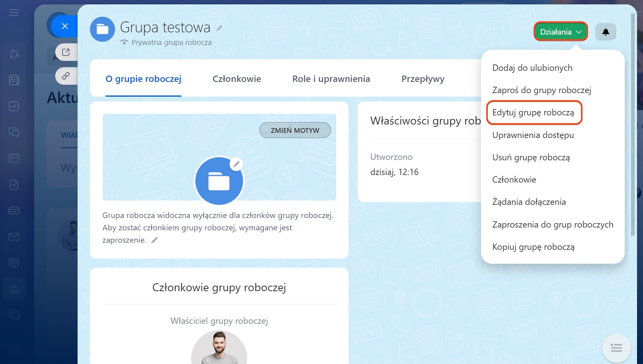This screenshot has width=643, height=364.
Task: Open the panel in a new window icon
Action: (66, 52)
